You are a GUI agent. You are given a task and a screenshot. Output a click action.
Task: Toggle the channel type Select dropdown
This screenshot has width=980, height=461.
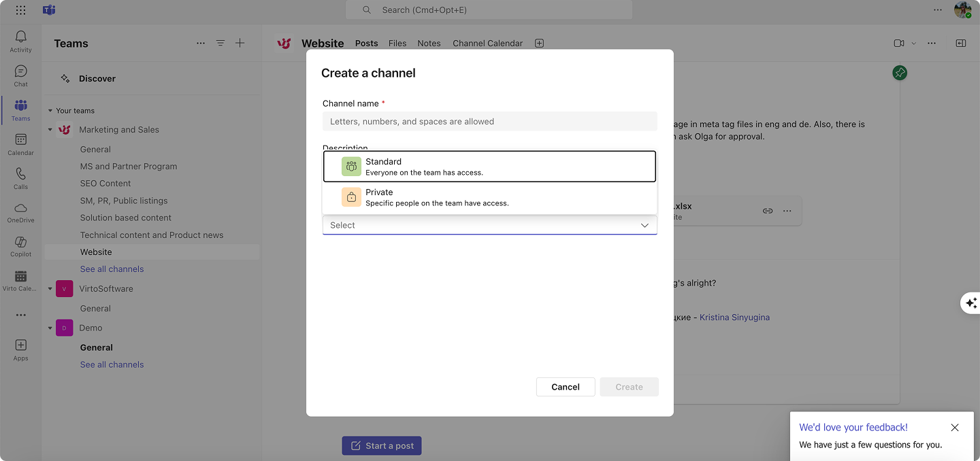[489, 225]
